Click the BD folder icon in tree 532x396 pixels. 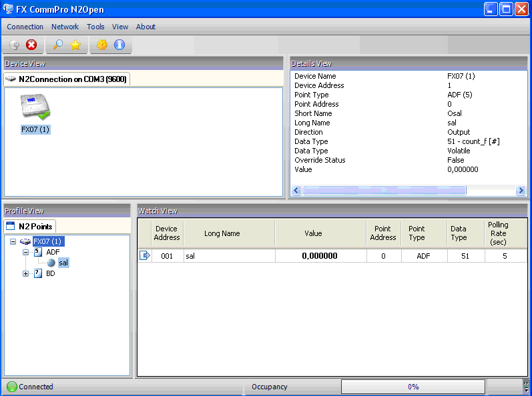tap(38, 273)
